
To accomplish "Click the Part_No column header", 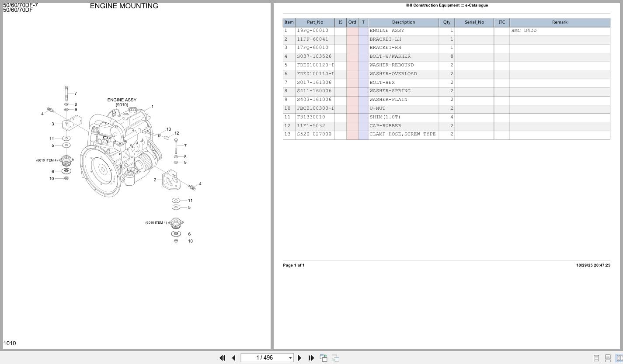I will (x=315, y=22).
